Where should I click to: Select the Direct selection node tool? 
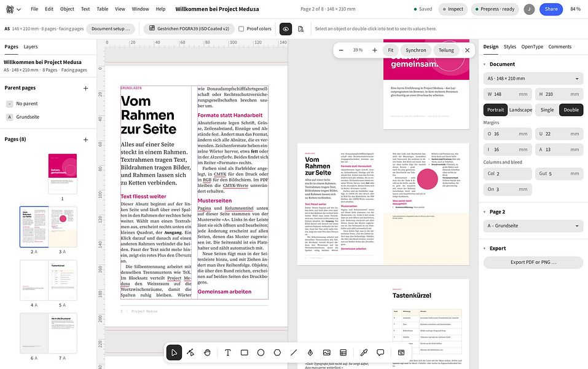[x=190, y=352]
